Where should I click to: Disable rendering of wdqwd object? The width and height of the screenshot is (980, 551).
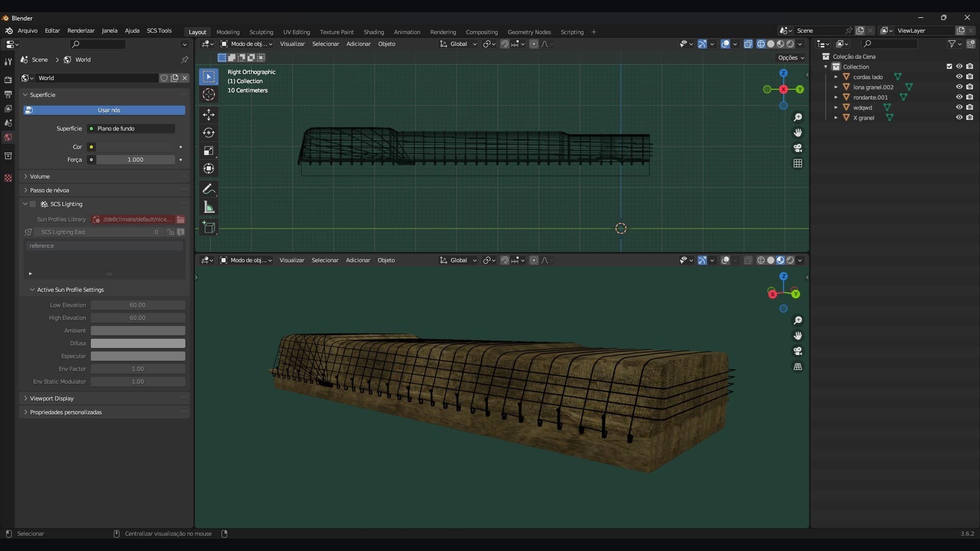click(969, 107)
